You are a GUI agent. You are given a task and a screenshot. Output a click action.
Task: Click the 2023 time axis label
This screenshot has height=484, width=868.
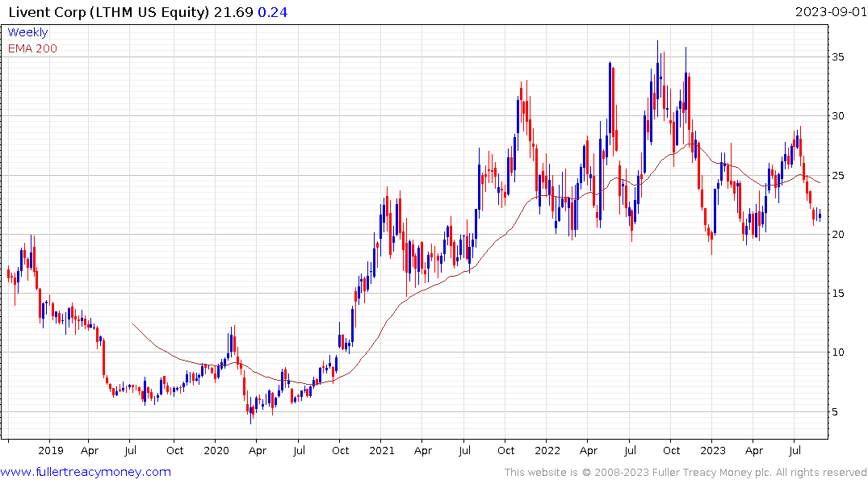point(713,450)
